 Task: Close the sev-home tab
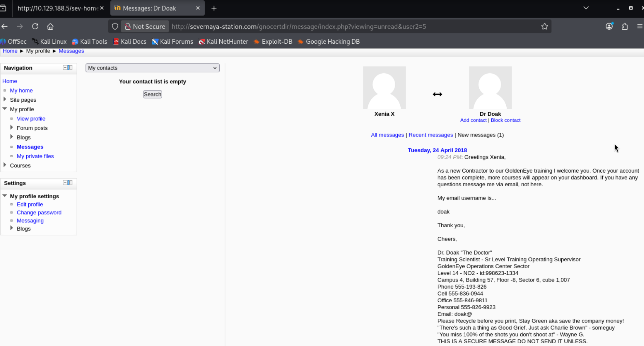point(102,8)
